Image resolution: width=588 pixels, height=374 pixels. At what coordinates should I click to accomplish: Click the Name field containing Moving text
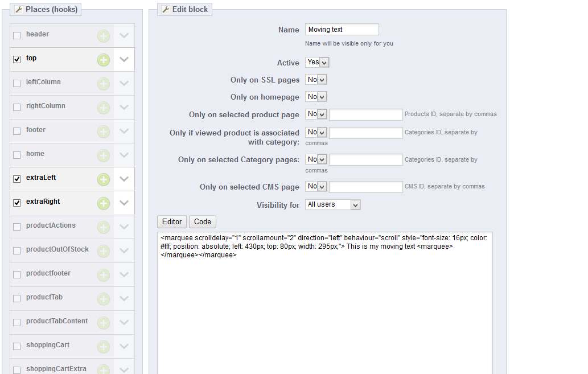coord(342,29)
